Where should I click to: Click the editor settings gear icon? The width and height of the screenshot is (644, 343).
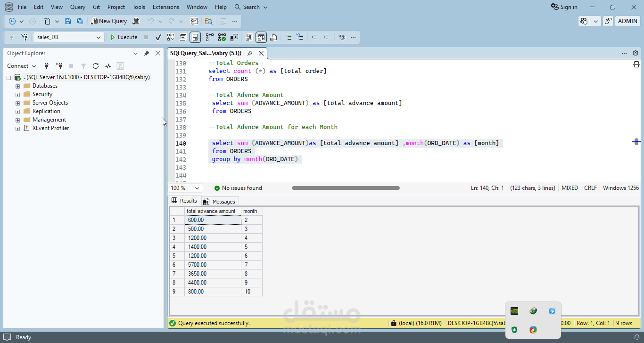(x=636, y=53)
